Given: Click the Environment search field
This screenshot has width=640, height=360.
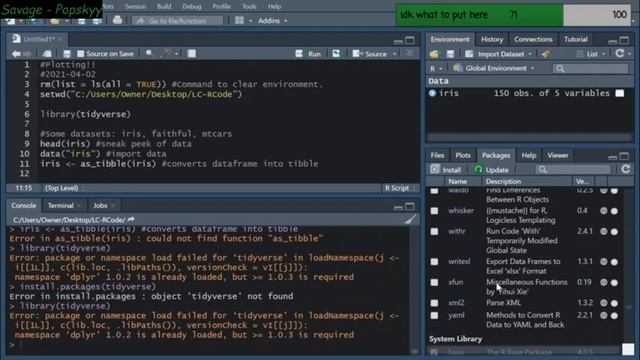Looking at the screenshot, I should pos(591,68).
